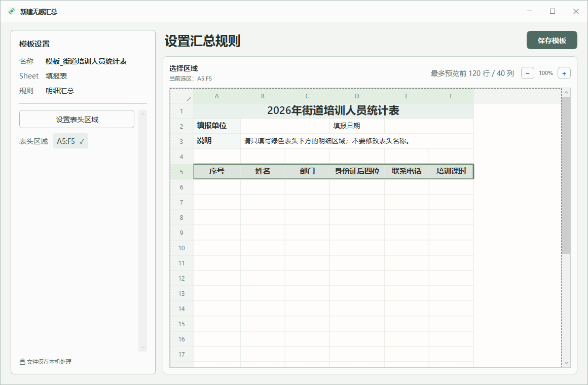Click the 填报日期 cell
588x385 pixels.
click(357, 126)
